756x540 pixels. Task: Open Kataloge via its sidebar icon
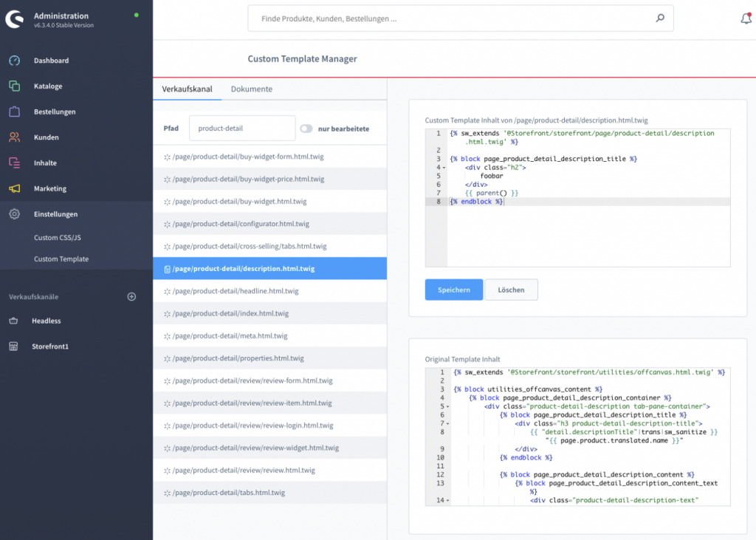coord(16,86)
